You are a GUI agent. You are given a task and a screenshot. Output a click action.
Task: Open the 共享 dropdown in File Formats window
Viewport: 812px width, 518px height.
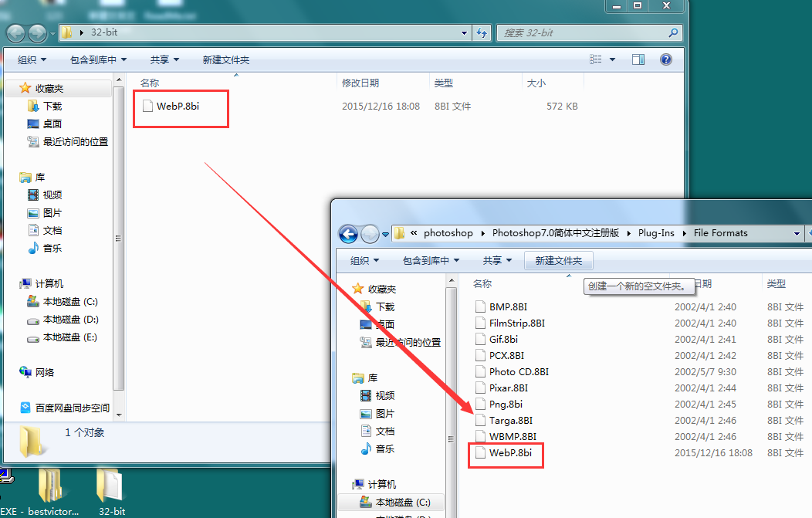[496, 261]
